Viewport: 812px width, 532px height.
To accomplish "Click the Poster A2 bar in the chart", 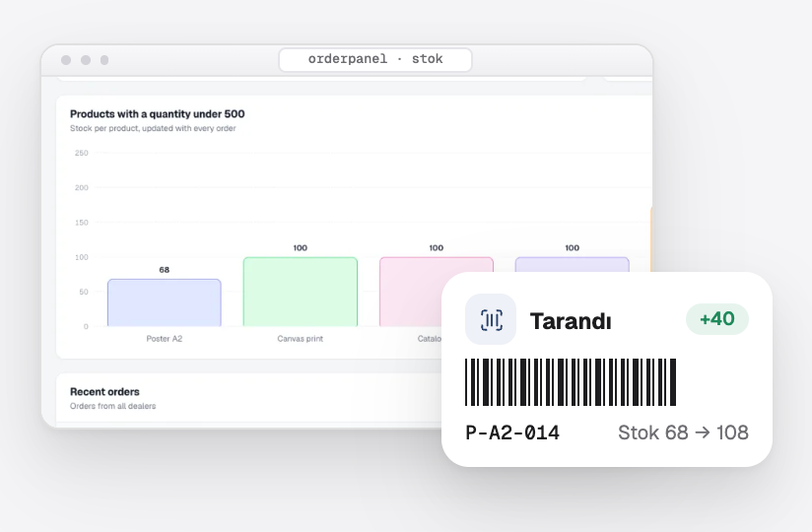I will (165, 302).
